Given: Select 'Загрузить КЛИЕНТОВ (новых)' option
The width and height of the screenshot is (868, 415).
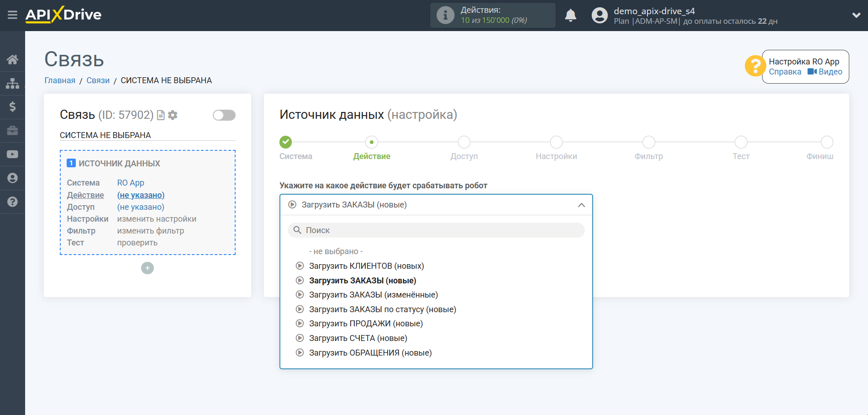Looking at the screenshot, I should click(366, 266).
